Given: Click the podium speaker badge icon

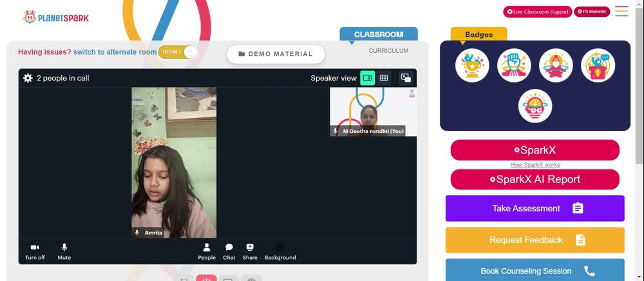Looking at the screenshot, I should [598, 65].
